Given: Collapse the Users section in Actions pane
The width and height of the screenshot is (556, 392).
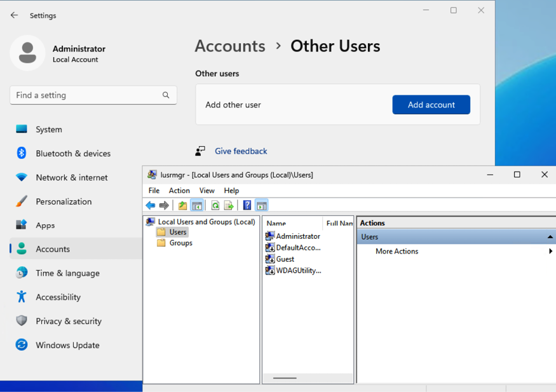Looking at the screenshot, I should pos(550,236).
